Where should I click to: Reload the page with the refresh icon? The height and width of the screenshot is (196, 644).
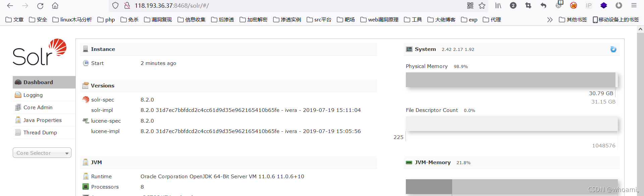point(40,6)
